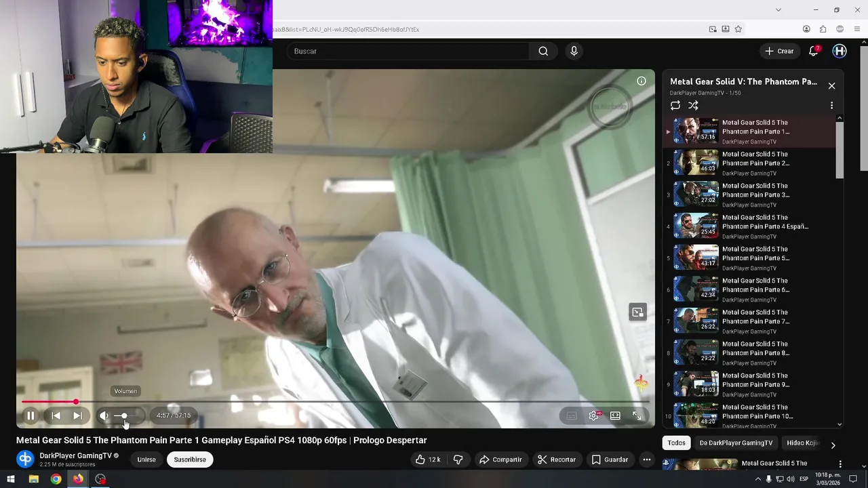Click the search magnifier button
The width and height of the screenshot is (868, 488).
(x=543, y=51)
